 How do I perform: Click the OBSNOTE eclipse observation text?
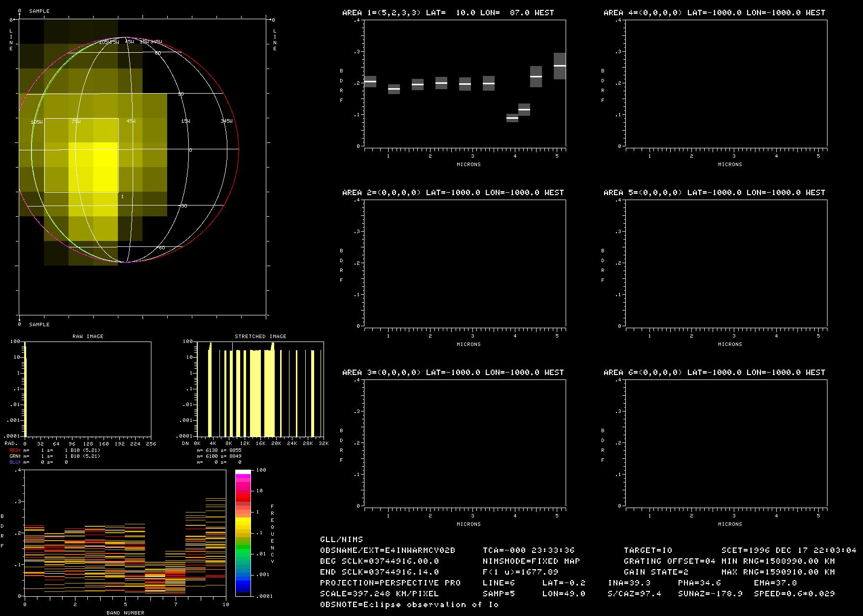click(409, 605)
